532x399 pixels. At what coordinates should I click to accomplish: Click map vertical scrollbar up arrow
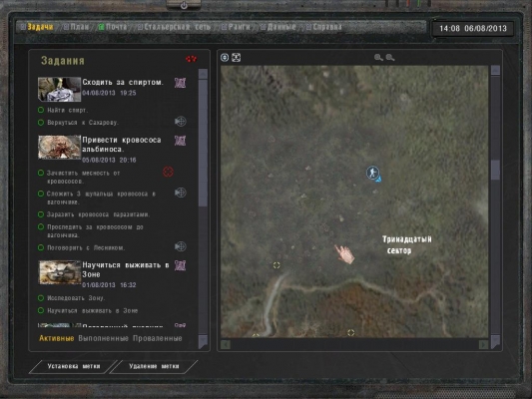tap(495, 70)
